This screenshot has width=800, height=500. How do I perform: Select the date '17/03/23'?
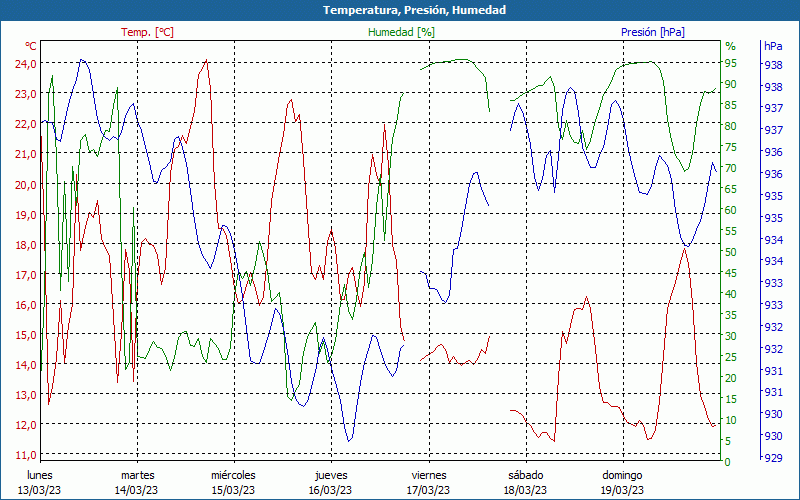coord(428,490)
